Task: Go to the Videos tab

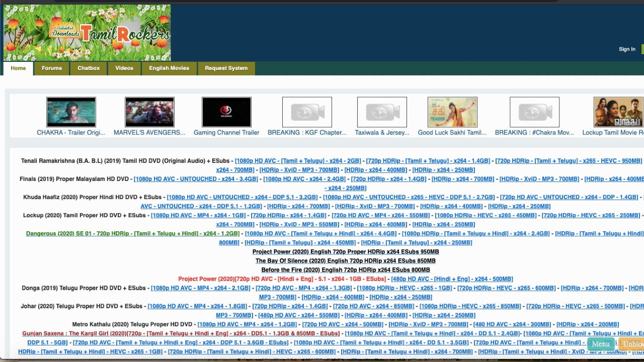Action: tap(124, 68)
